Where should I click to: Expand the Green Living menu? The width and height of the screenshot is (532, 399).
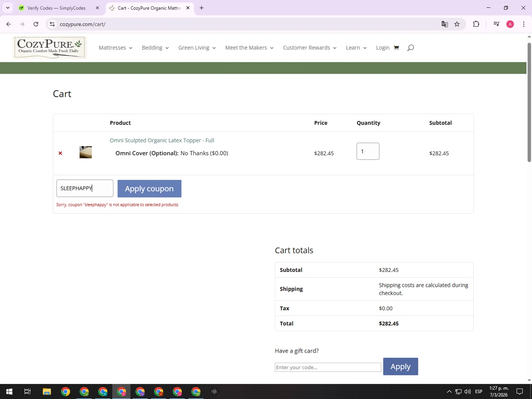tap(197, 48)
